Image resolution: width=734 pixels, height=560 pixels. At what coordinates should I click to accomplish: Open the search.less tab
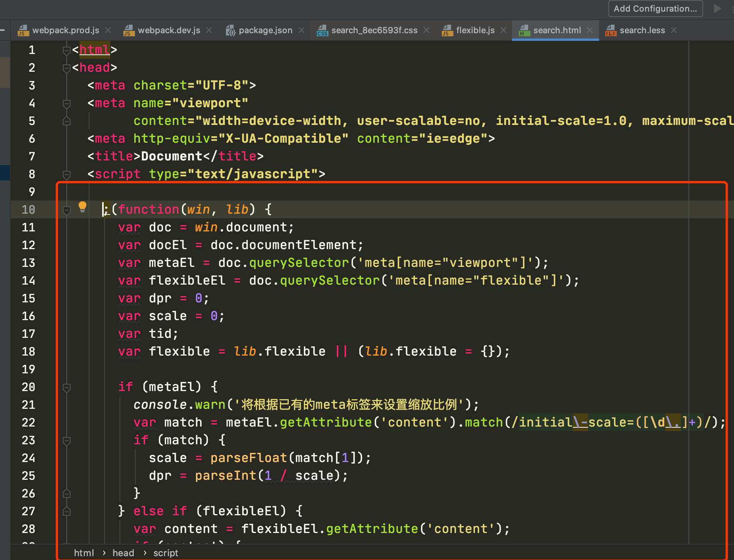point(642,30)
